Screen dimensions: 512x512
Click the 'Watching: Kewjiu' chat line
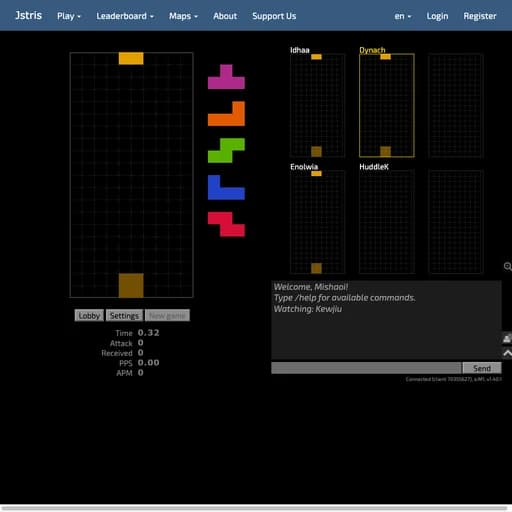click(x=308, y=309)
